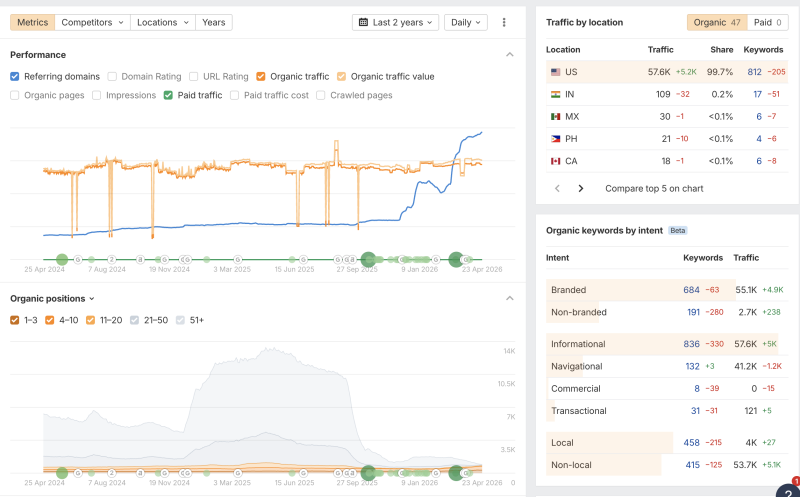Open the three-dot more options menu
800x497 pixels.
tap(504, 22)
